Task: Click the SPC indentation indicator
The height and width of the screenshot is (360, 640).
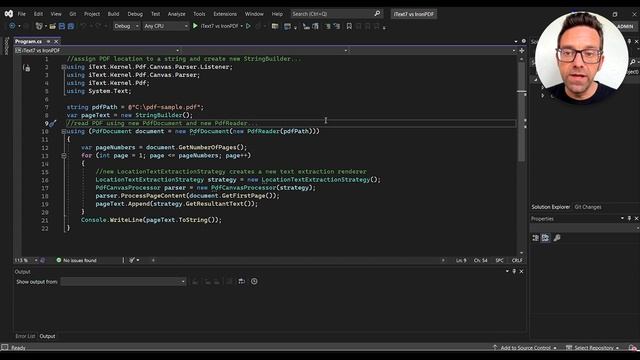Action: click(499, 260)
